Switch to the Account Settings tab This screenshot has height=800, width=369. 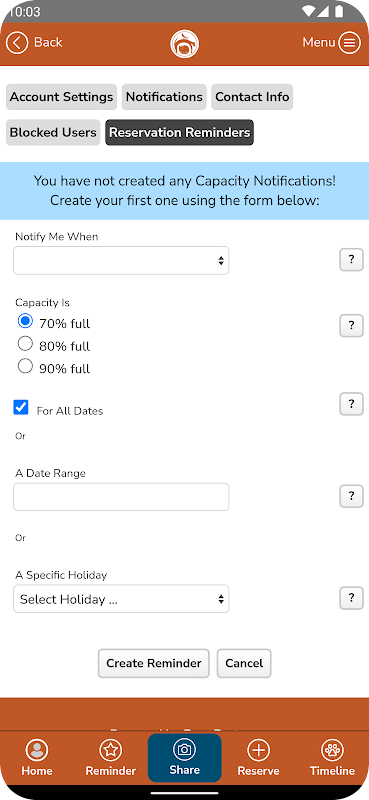coord(61,97)
